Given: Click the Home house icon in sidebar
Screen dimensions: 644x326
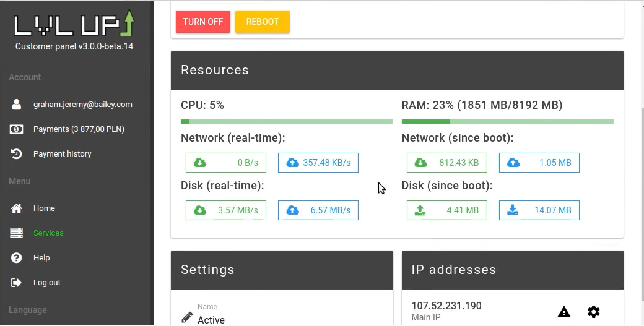Looking at the screenshot, I should pyautogui.click(x=17, y=208).
